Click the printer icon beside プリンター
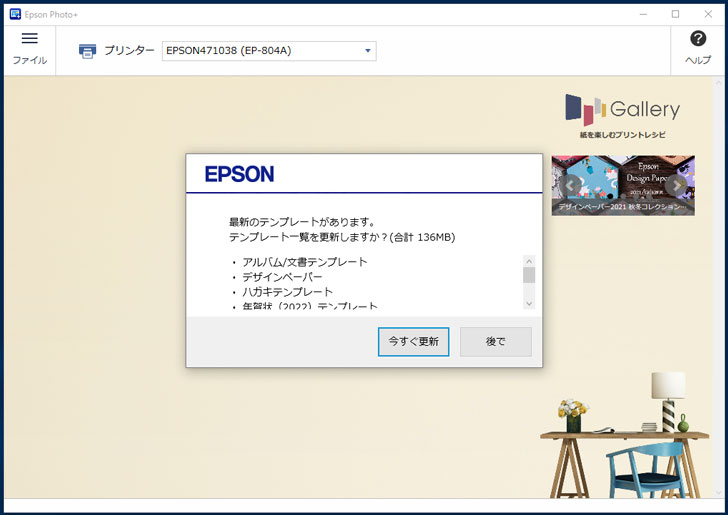Viewport: 728px width, 515px height. coord(87,51)
